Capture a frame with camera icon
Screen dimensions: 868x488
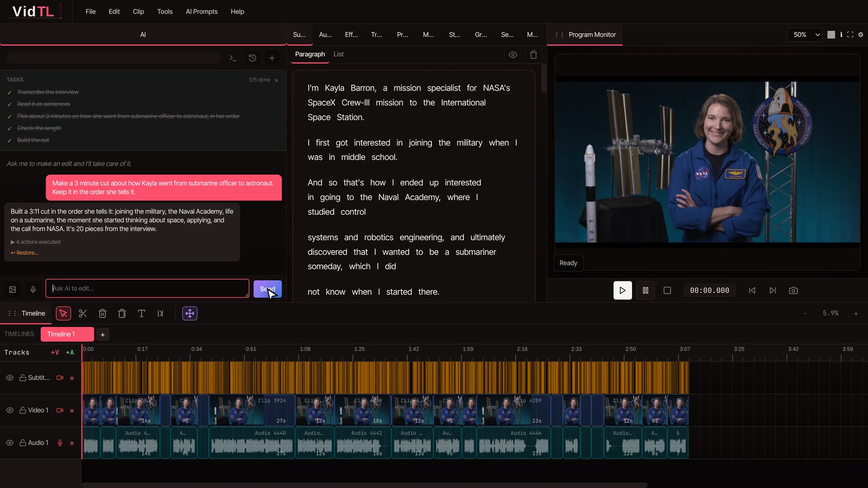pos(793,291)
